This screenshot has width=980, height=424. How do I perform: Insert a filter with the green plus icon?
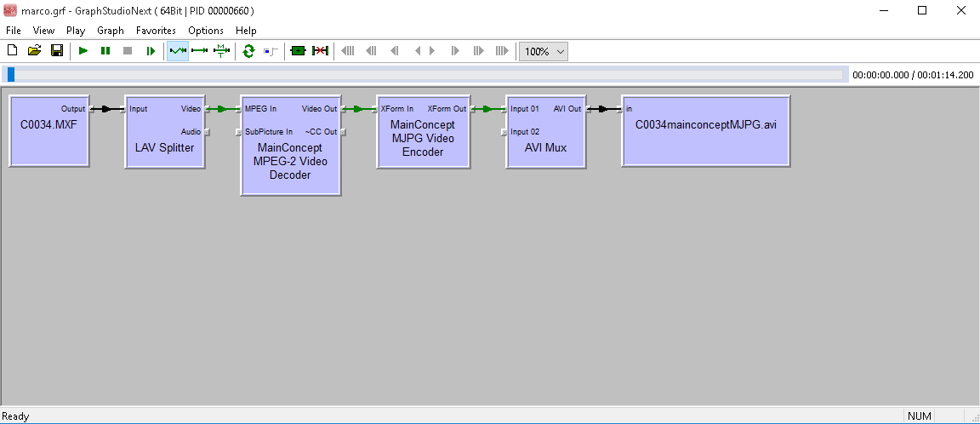point(298,51)
